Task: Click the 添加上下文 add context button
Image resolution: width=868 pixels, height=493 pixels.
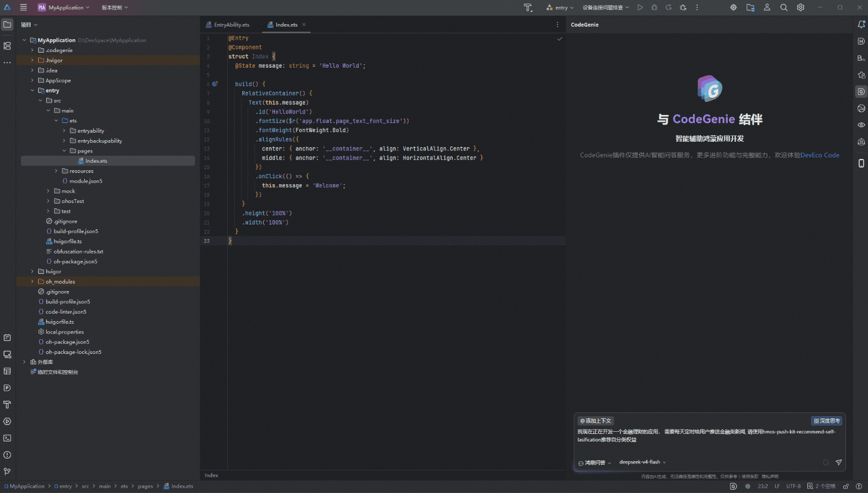Action: [x=596, y=421]
